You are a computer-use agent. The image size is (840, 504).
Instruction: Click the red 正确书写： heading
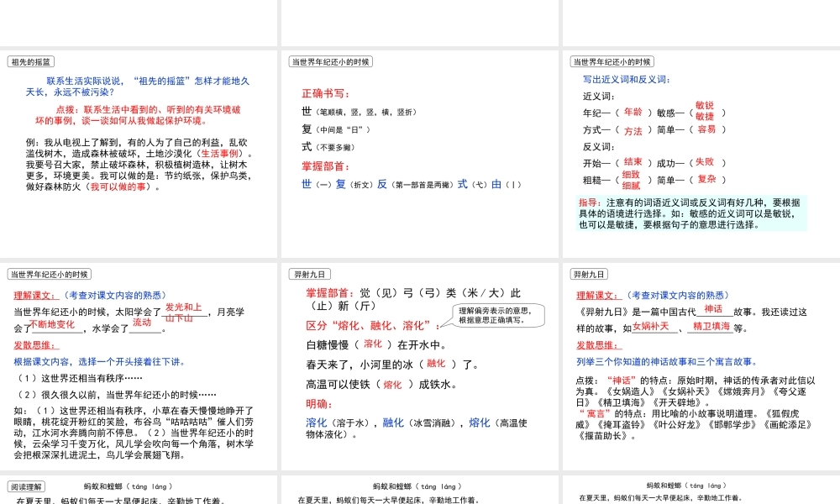[x=326, y=94]
